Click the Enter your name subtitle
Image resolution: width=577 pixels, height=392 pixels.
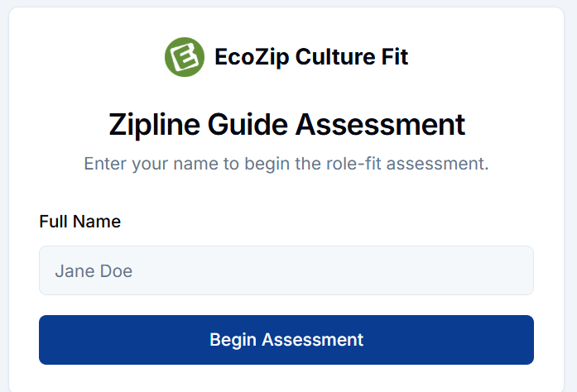[x=286, y=164]
